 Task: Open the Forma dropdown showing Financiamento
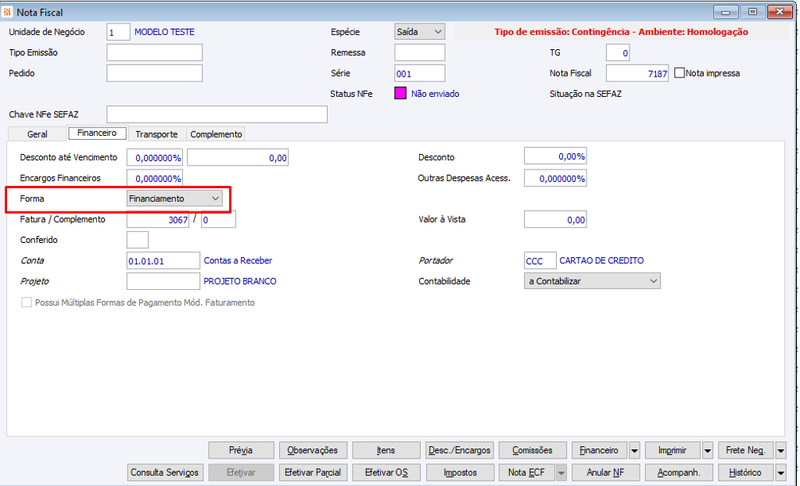coord(174,198)
